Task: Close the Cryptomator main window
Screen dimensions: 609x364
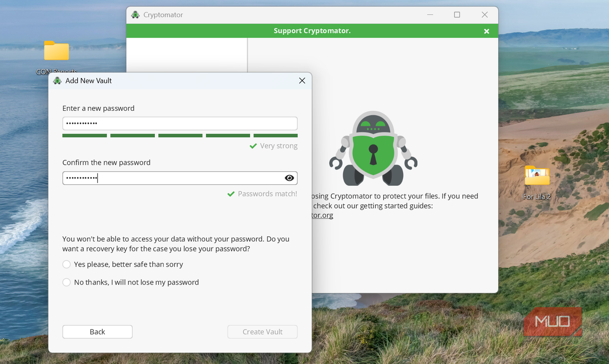Action: [485, 15]
